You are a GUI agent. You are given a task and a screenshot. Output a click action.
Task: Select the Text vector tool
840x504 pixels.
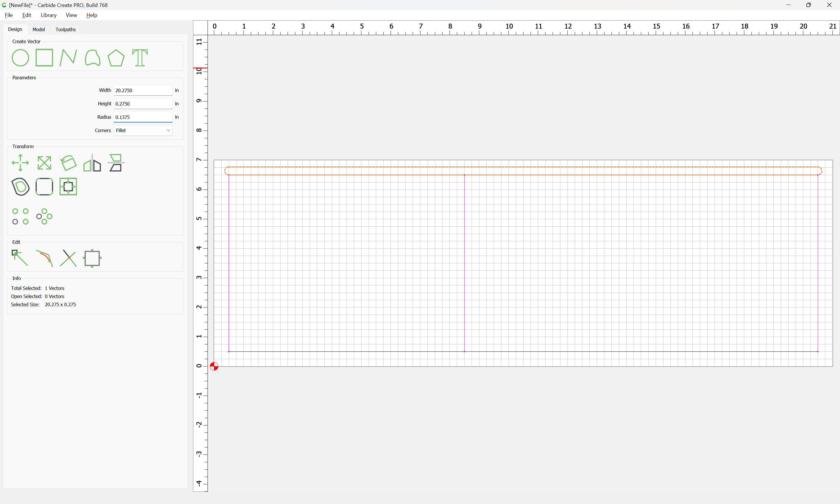(140, 58)
